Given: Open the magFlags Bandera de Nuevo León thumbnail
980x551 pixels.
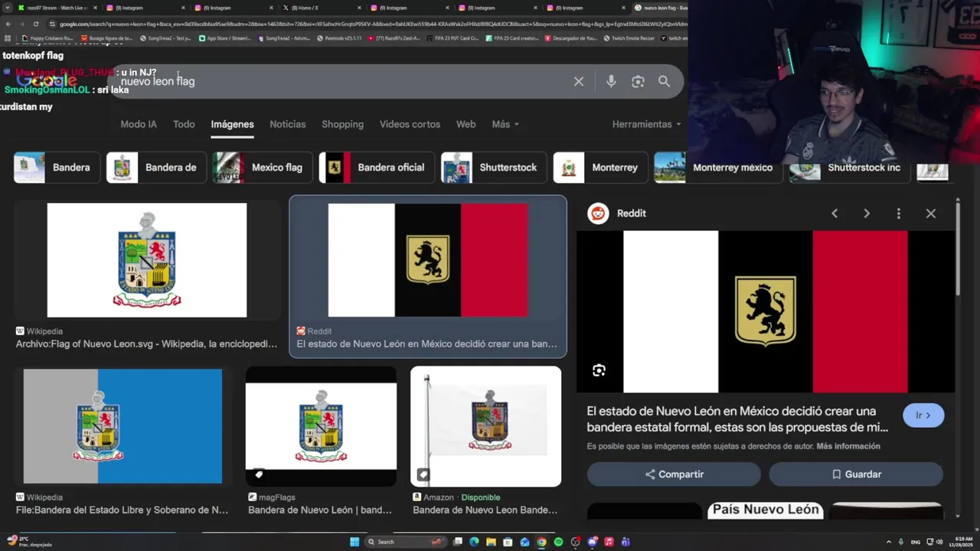Looking at the screenshot, I should tap(321, 426).
